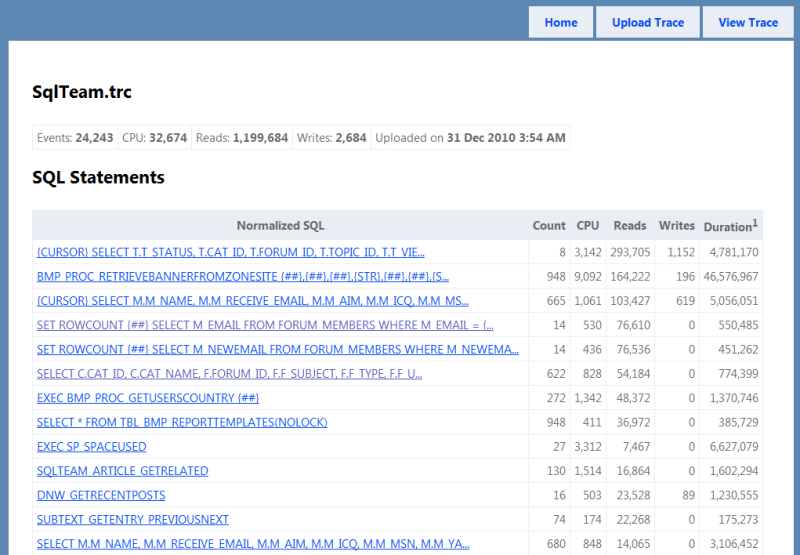Open the BMP_PROC_RETRIEVEBANNERFROMZONESITE statement link

click(x=243, y=276)
